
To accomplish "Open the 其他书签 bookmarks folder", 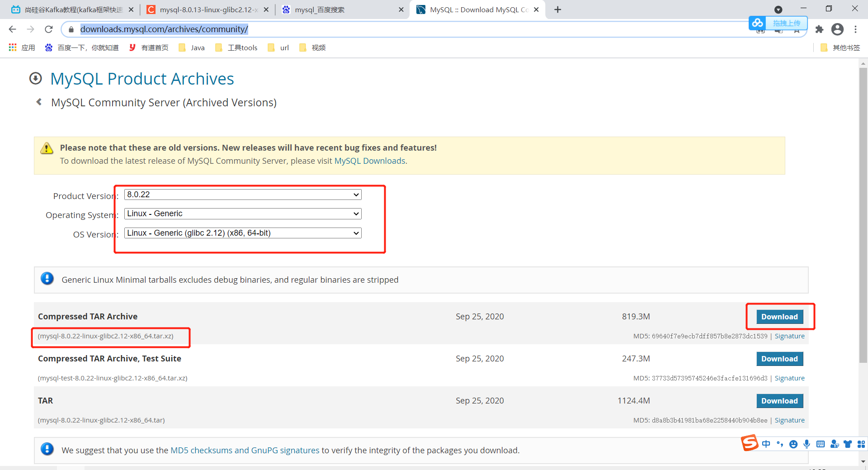I will [840, 47].
